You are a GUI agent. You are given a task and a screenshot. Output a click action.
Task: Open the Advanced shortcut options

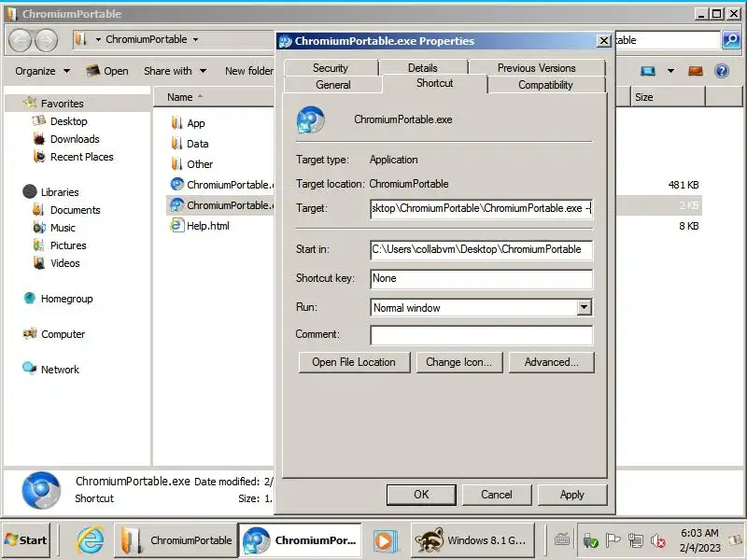pyautogui.click(x=551, y=362)
